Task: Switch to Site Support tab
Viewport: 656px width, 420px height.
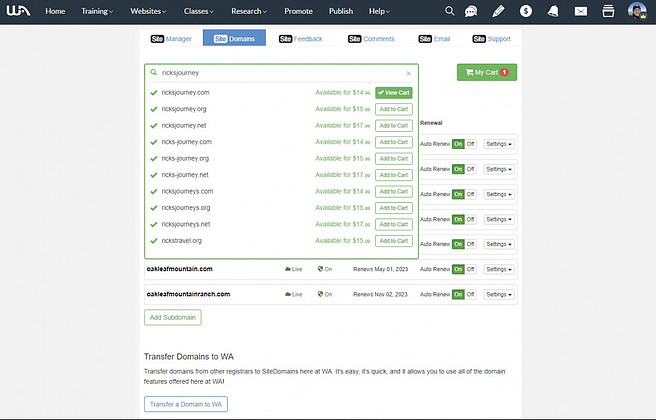Action: [x=492, y=39]
